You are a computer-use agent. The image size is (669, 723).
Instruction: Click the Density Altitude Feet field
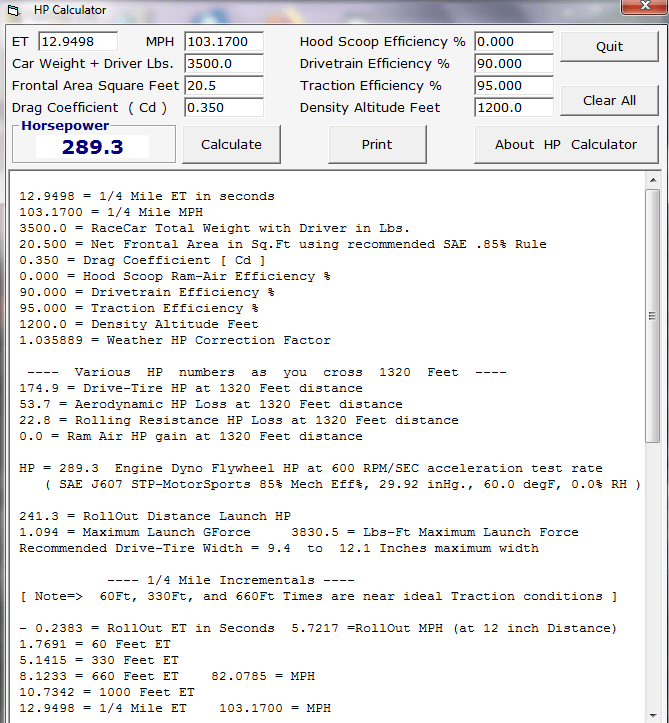point(514,108)
